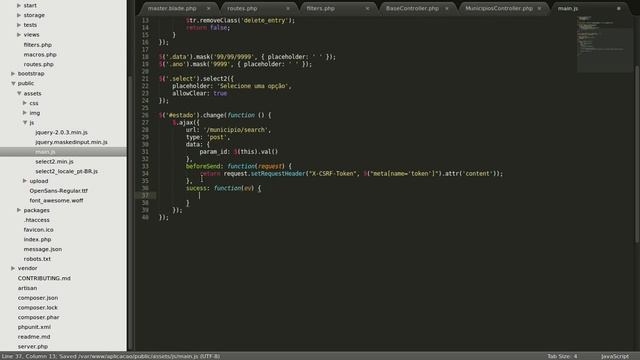Expand the bootstrap folder
The width and height of the screenshot is (640, 360).
13,73
